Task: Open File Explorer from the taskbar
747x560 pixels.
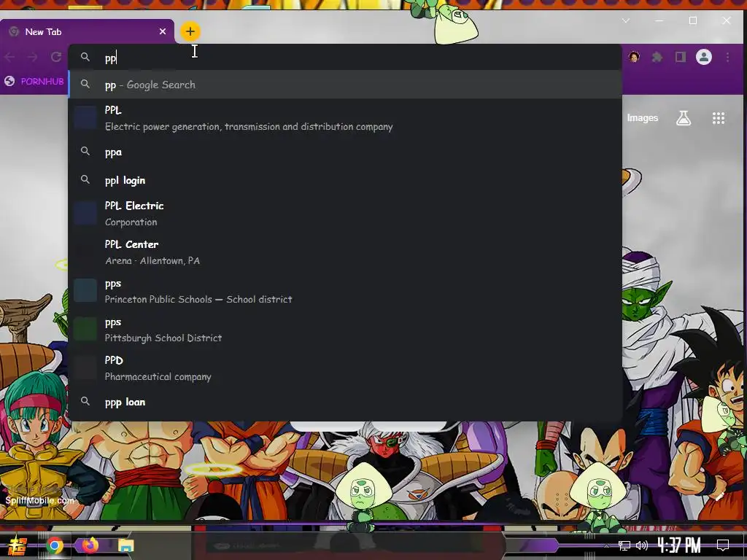Action: pos(126,545)
